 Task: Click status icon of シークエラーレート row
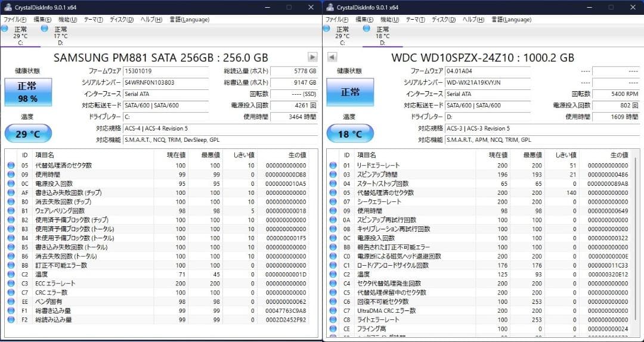pos(333,201)
